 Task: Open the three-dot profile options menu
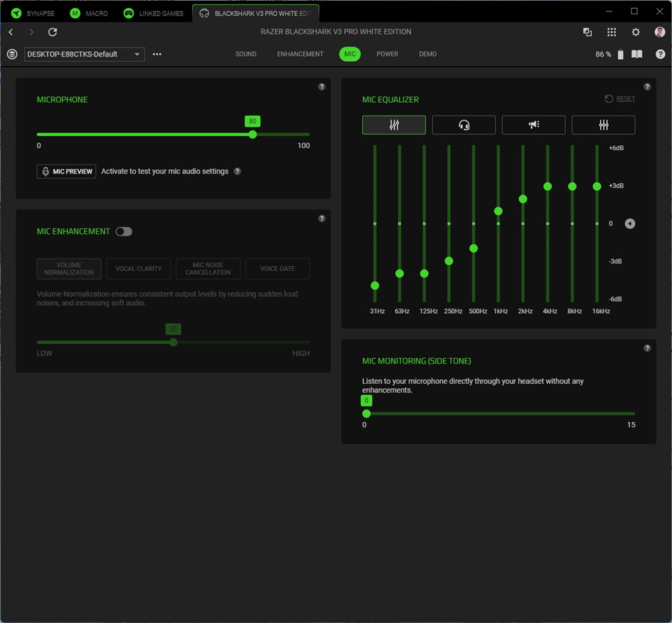click(157, 54)
